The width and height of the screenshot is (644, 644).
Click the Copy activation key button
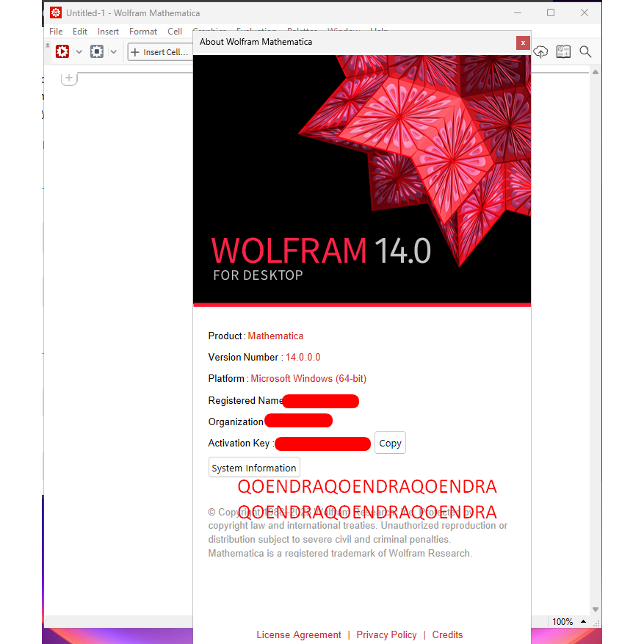point(390,443)
